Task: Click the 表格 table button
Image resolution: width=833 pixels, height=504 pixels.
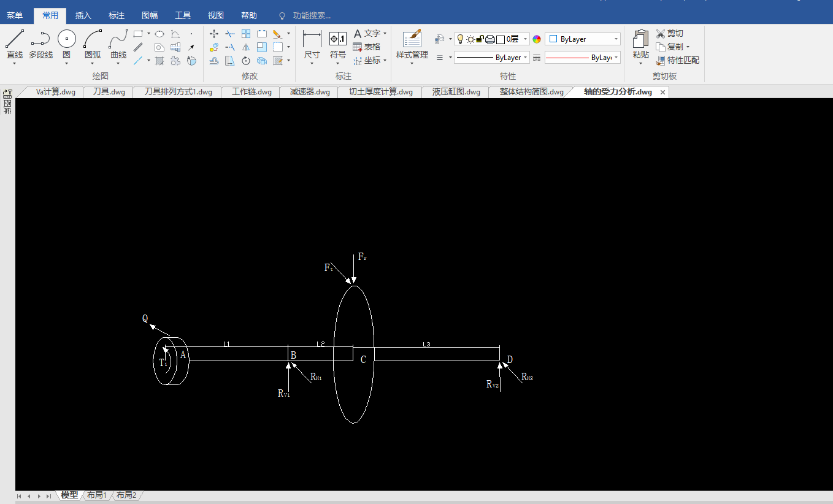Action: pyautogui.click(x=367, y=47)
